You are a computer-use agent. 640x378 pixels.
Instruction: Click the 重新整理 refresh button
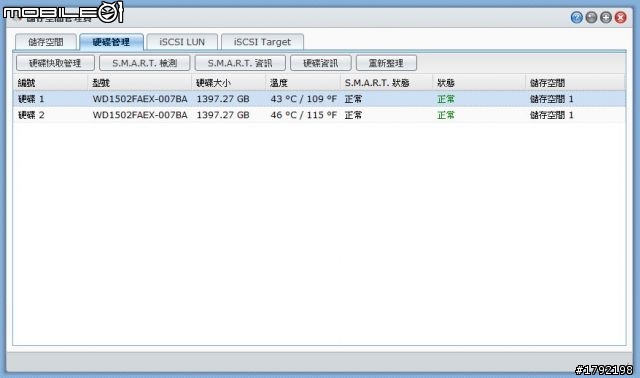(x=386, y=63)
